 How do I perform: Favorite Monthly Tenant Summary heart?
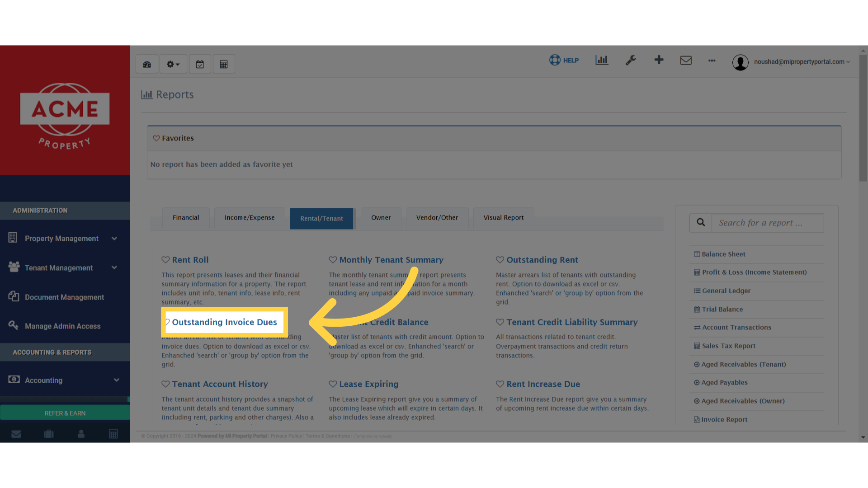pyautogui.click(x=333, y=260)
